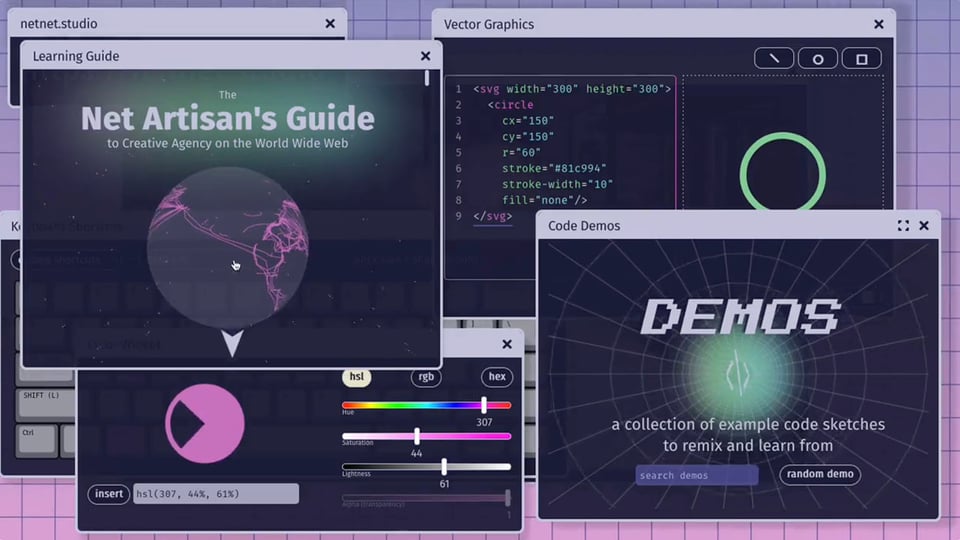Screen dimensions: 960x540
Task: Click the hue value 307
Action: pyautogui.click(x=484, y=422)
